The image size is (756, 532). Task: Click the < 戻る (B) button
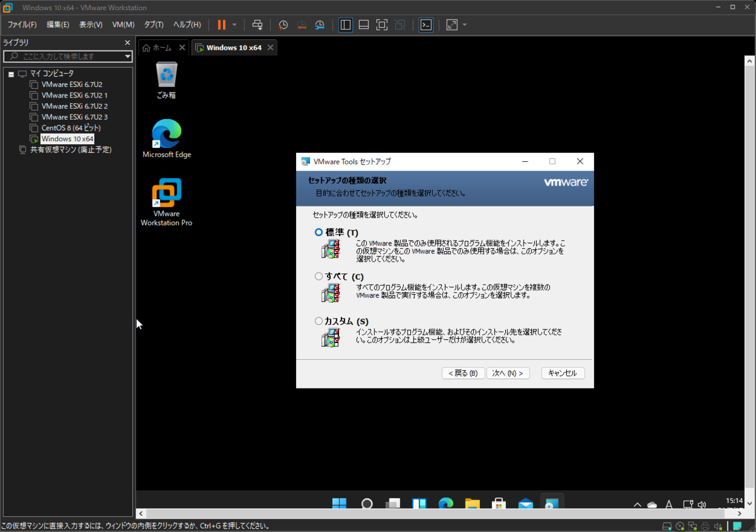(x=463, y=373)
